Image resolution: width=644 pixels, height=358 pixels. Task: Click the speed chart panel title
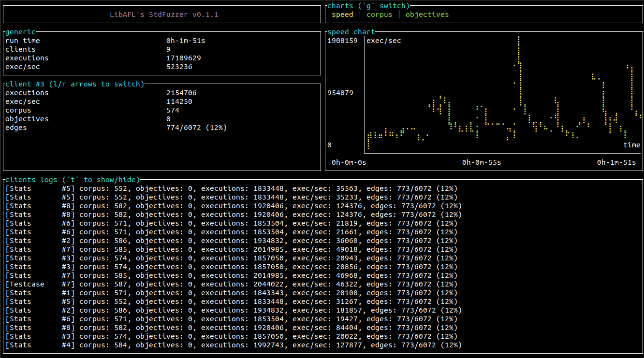(x=351, y=32)
